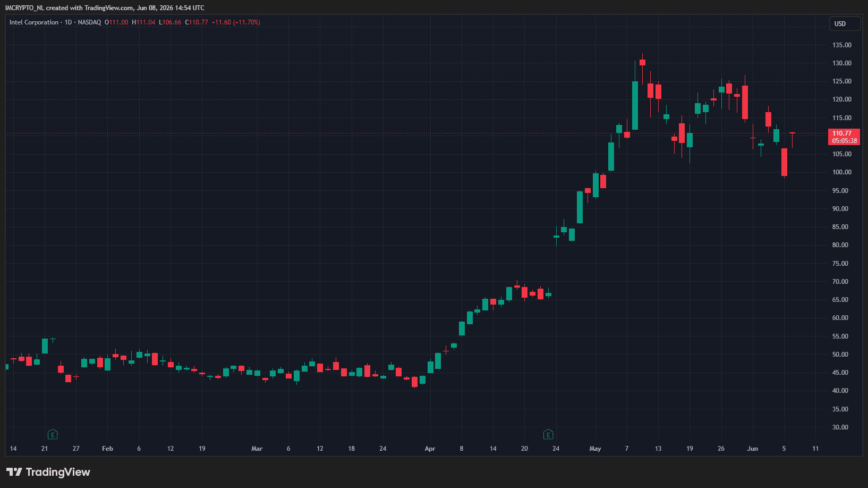Viewport: 868px width, 488px height.
Task: Click the 95.00 price axis label
Action: tap(840, 191)
